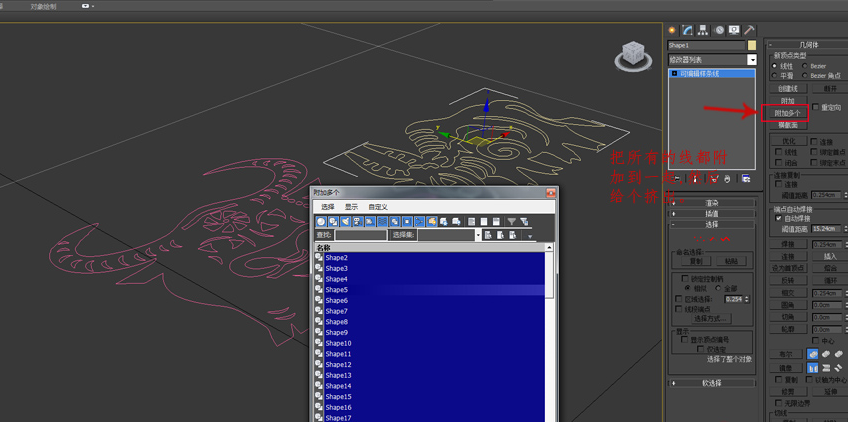The width and height of the screenshot is (848, 422).
Task: Click the 焊接 button
Action: (x=788, y=244)
